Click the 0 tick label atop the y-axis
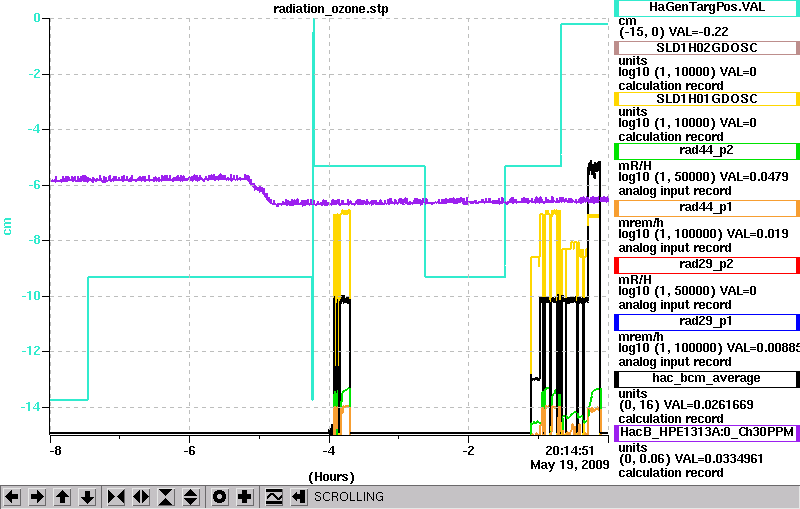 click(x=37, y=18)
